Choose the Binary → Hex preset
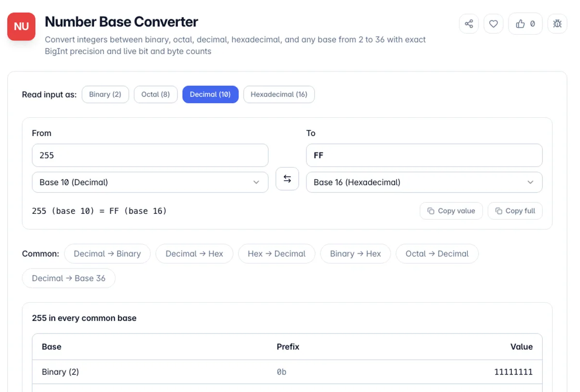580x392 pixels. coord(355,253)
